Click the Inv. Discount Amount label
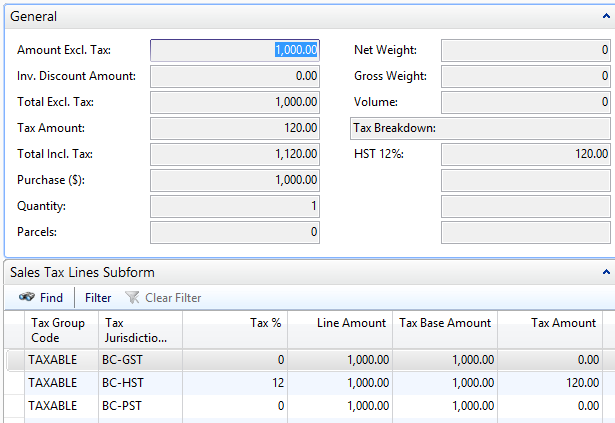The height and width of the screenshot is (423, 615). 76,76
